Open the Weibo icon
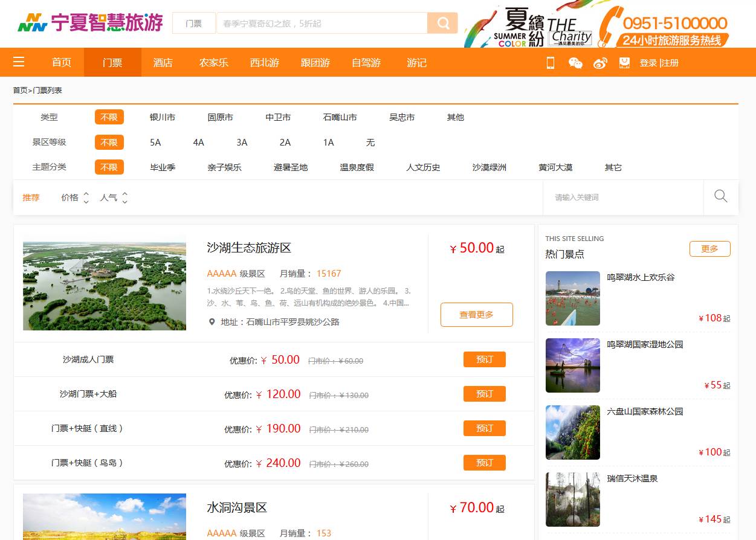 click(600, 63)
